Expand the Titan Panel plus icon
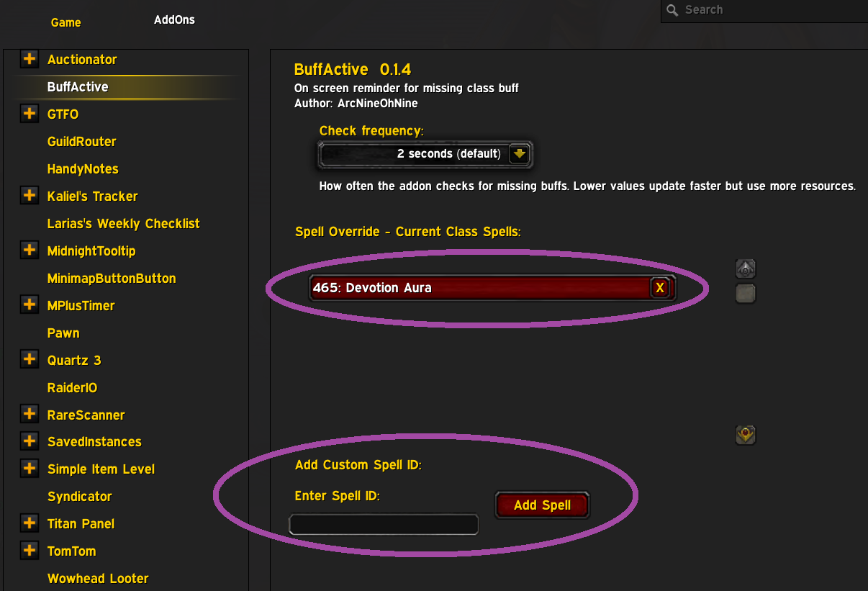This screenshot has width=868, height=591. [30, 523]
